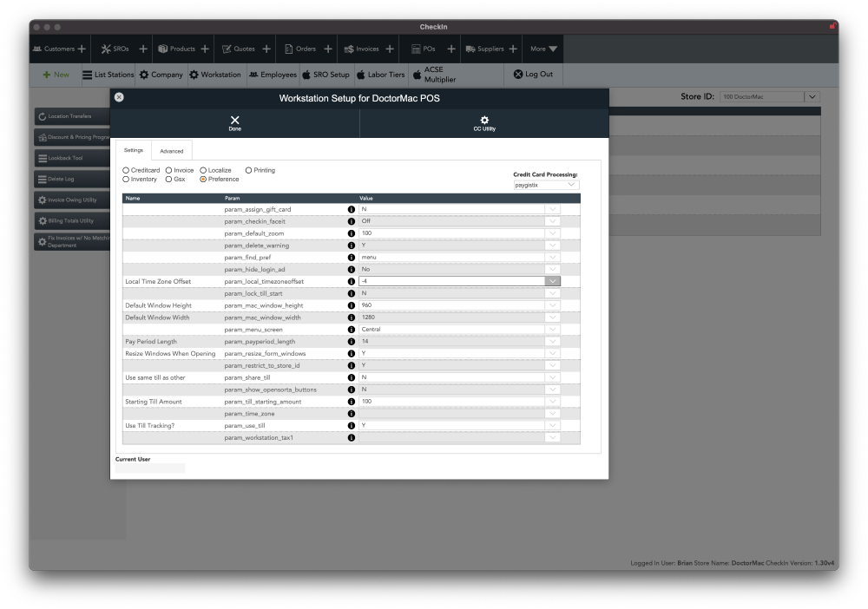Open the More menu
The width and height of the screenshot is (868, 609).
(544, 49)
